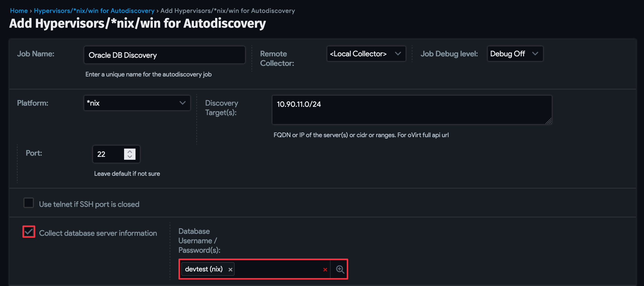
Task: Click the Debug Off dropdown chevron
Action: pos(535,53)
